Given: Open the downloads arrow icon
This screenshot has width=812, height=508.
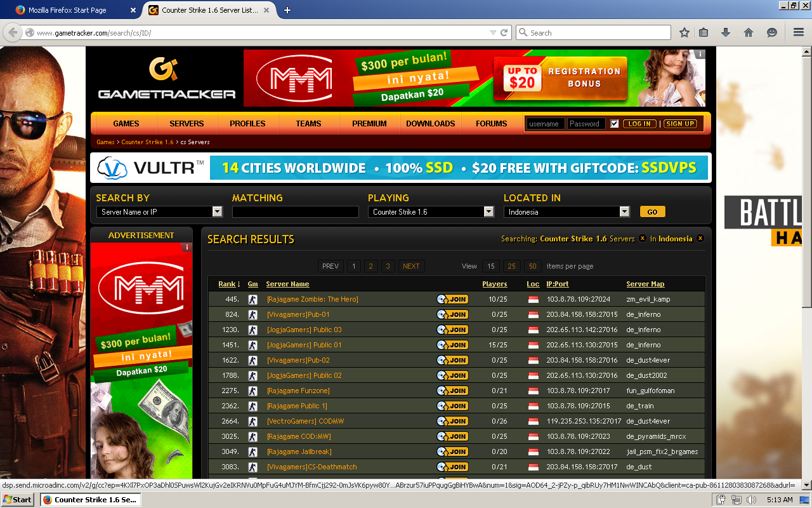Looking at the screenshot, I should pyautogui.click(x=726, y=32).
